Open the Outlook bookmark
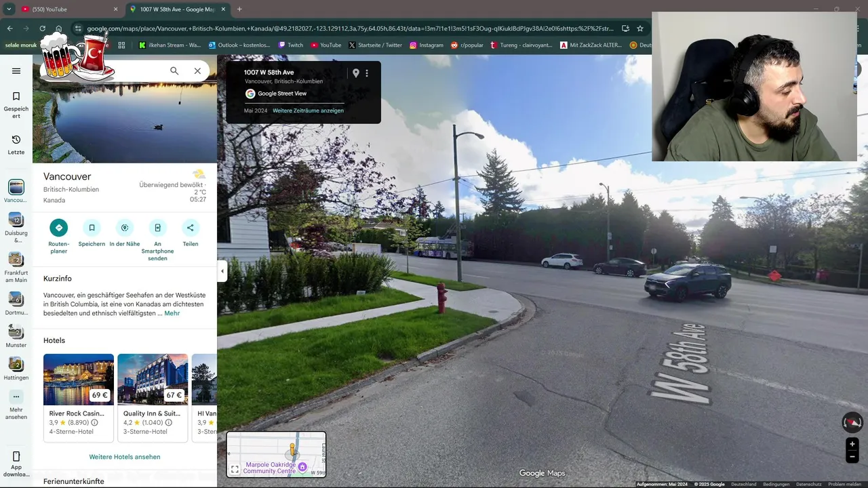868x488 pixels. [x=239, y=45]
